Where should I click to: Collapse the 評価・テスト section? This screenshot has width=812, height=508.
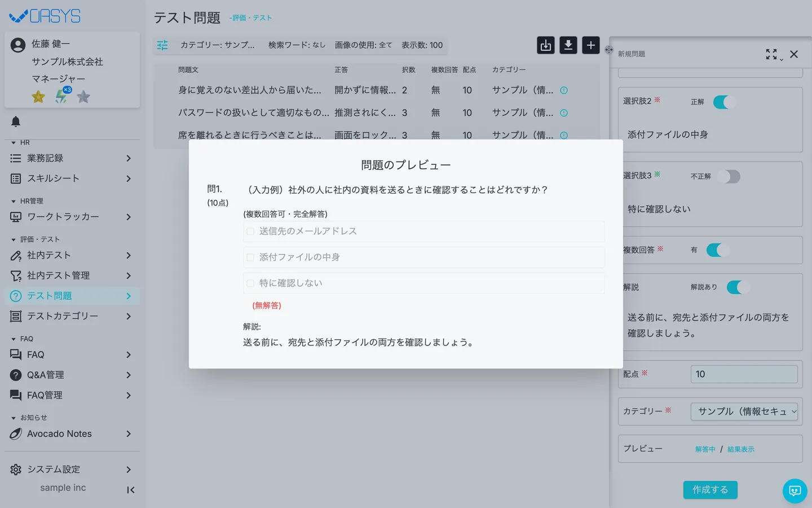click(35, 239)
